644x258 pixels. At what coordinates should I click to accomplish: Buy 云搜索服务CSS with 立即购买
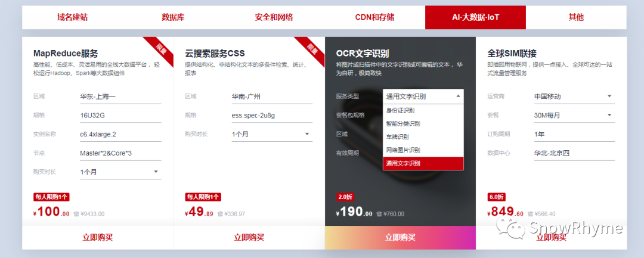(249, 238)
